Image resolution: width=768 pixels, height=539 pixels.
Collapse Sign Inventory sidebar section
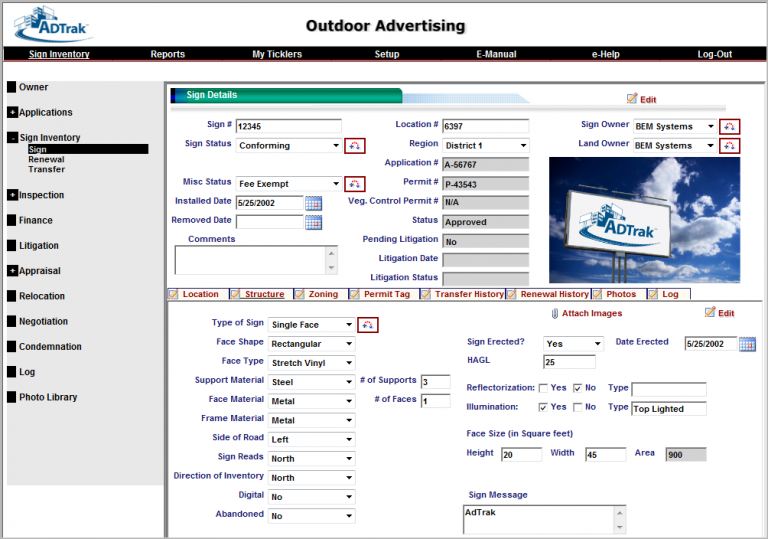click(x=12, y=138)
